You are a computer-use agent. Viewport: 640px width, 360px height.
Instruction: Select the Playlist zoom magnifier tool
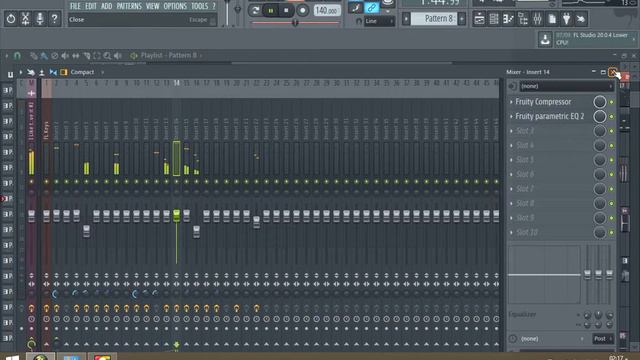(107, 56)
